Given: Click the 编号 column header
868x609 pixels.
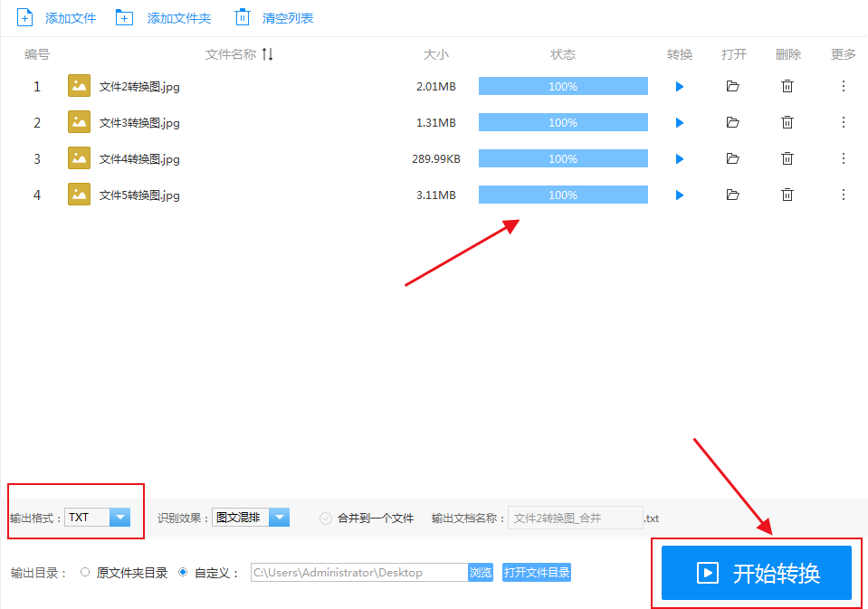Looking at the screenshot, I should pyautogui.click(x=37, y=54).
